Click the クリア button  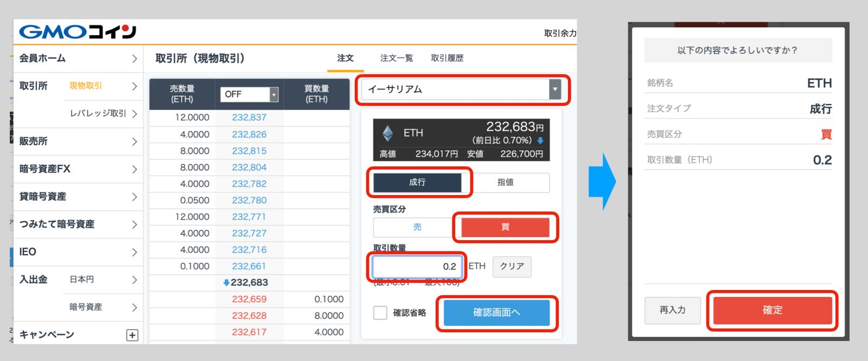[512, 267]
